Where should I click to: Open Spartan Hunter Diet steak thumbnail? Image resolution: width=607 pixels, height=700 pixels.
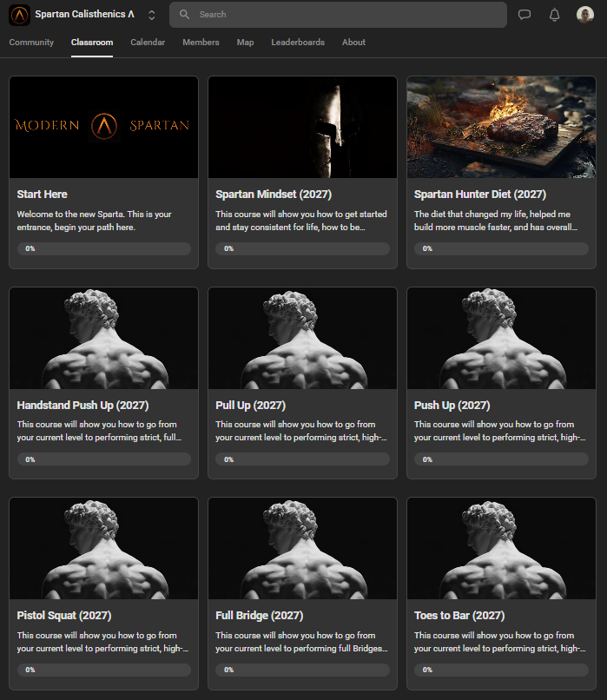tap(501, 127)
